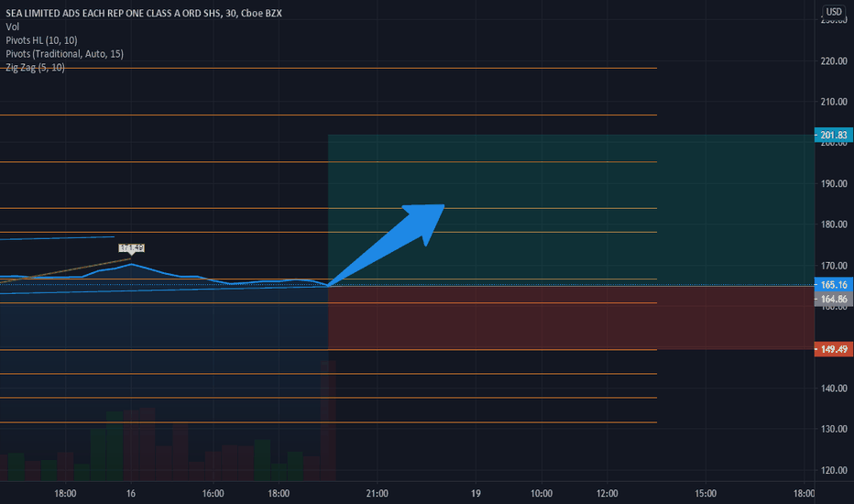
Task: Click the 165.16 current price label
Action: coord(834,284)
